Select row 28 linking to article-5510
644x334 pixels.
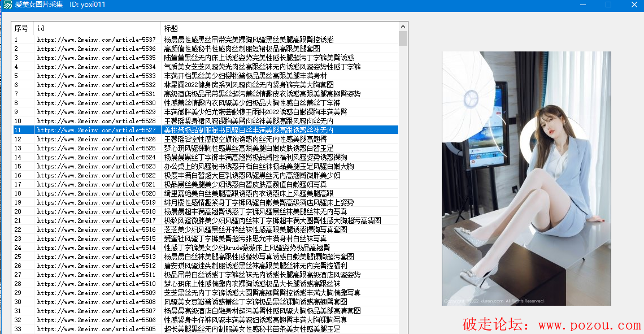[96, 284]
